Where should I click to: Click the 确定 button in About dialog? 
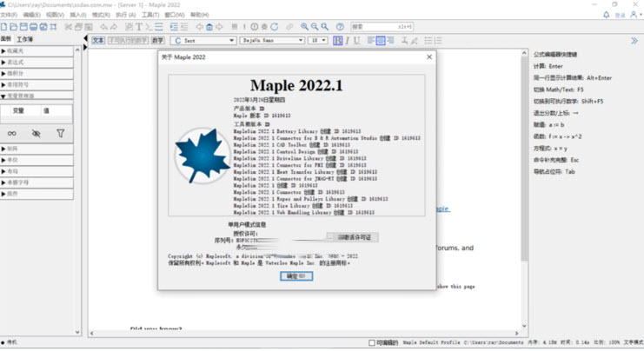[x=296, y=276]
